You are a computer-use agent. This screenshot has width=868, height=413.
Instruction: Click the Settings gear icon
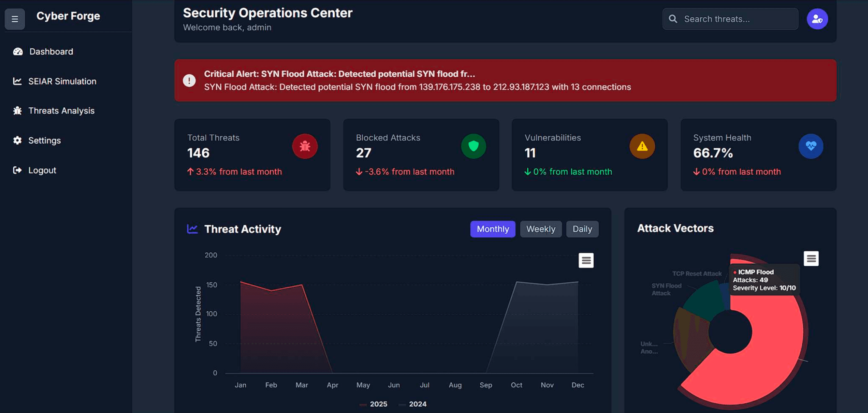(x=17, y=140)
